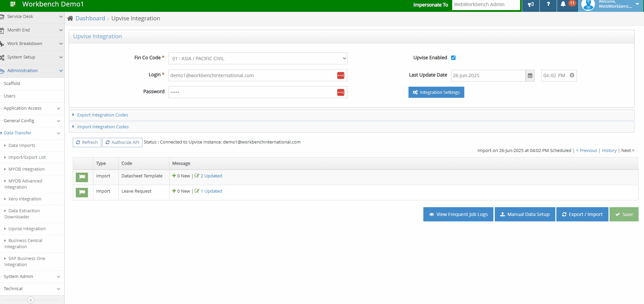Expand the Export Integration Codes section
The width and height of the screenshot is (644, 304).
coord(103,115)
